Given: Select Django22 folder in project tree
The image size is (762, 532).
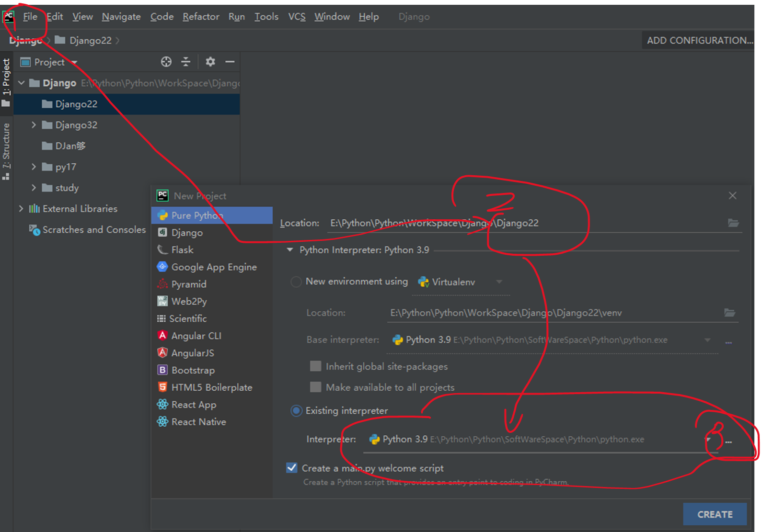Looking at the screenshot, I should pyautogui.click(x=127, y=104).
